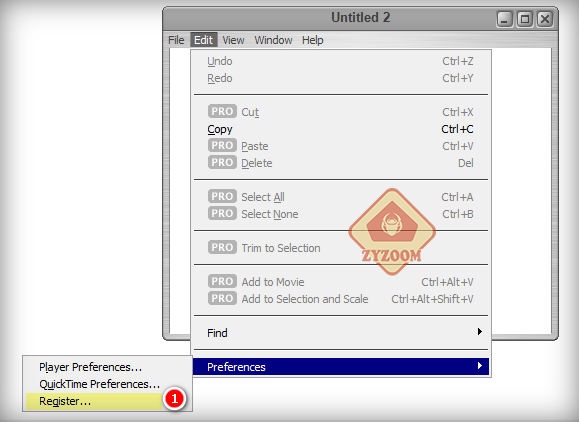
Task: Click the red number 1 marker badge
Action: click(174, 398)
